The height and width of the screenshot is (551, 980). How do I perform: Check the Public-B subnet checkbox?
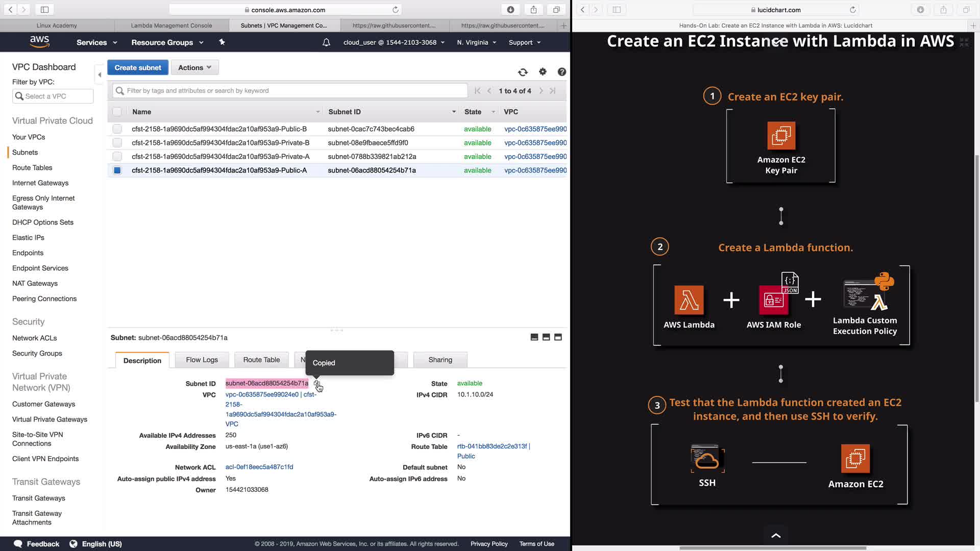[x=117, y=129]
